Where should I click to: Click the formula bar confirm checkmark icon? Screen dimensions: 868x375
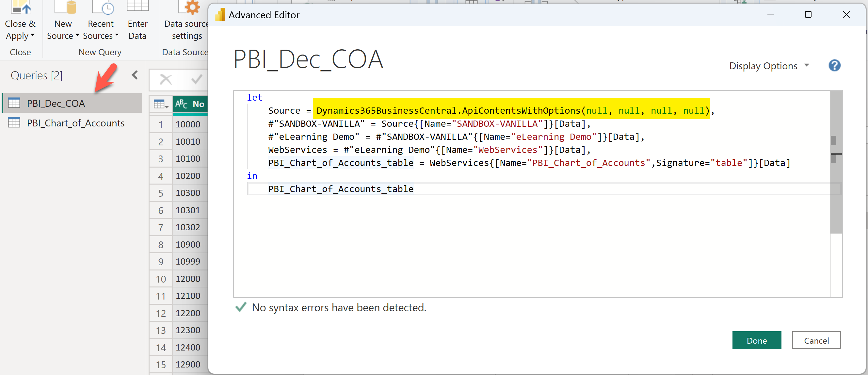click(x=197, y=80)
